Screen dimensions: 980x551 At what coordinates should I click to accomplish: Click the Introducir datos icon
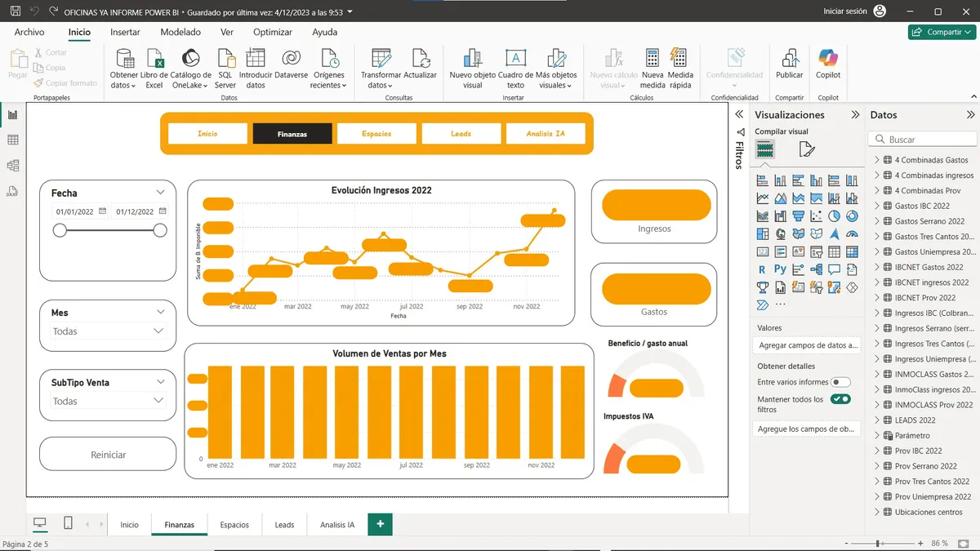click(x=256, y=69)
